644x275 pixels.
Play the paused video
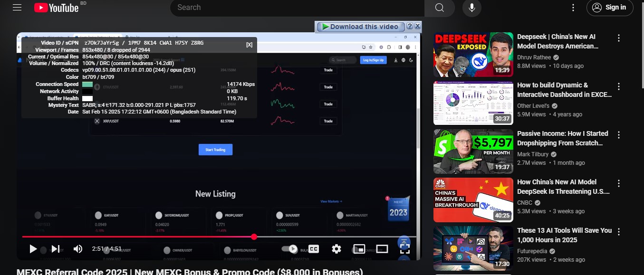pyautogui.click(x=33, y=249)
